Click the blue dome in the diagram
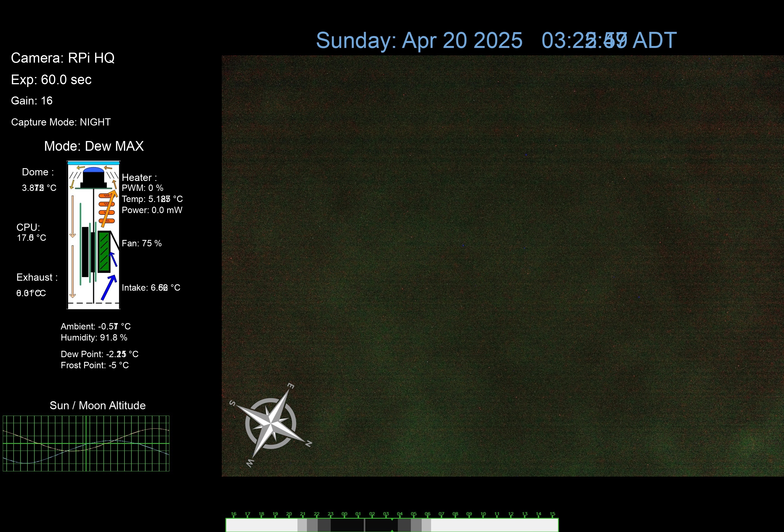This screenshot has height=532, width=784. [x=93, y=170]
